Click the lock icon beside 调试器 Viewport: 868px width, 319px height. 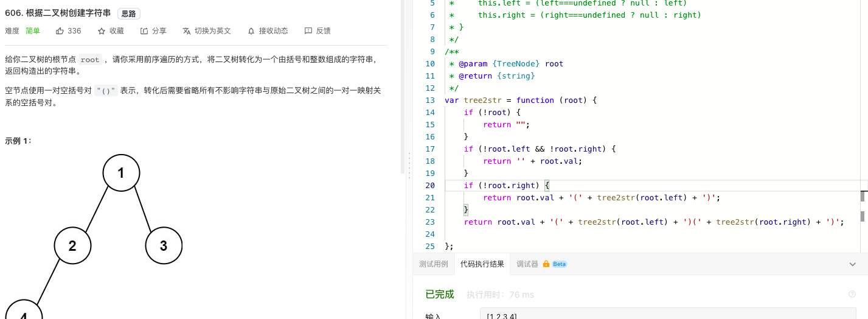546,264
